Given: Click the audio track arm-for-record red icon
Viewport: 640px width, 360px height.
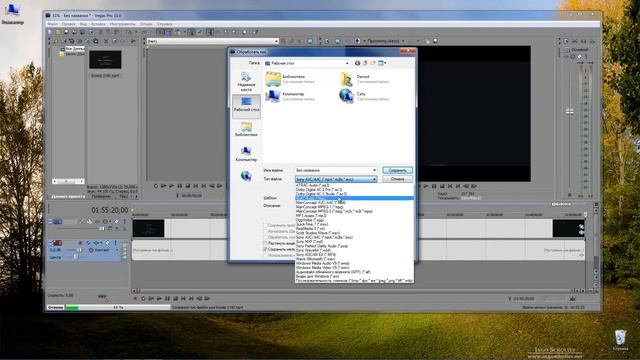Looking at the screenshot, I should [80, 243].
